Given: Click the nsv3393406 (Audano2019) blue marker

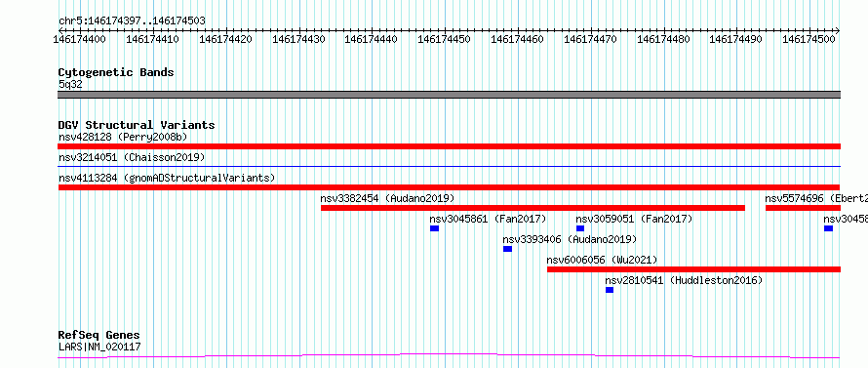Looking at the screenshot, I should [x=507, y=249].
